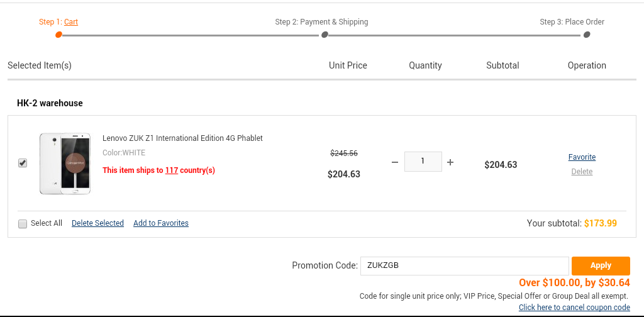Add the item via Favorite link
The height and width of the screenshot is (317, 644).
582,157
